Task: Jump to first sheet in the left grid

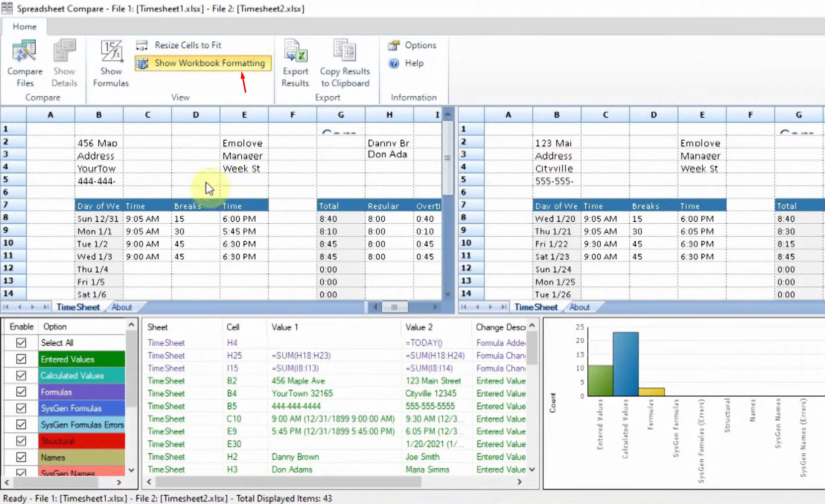Action: click(x=6, y=307)
